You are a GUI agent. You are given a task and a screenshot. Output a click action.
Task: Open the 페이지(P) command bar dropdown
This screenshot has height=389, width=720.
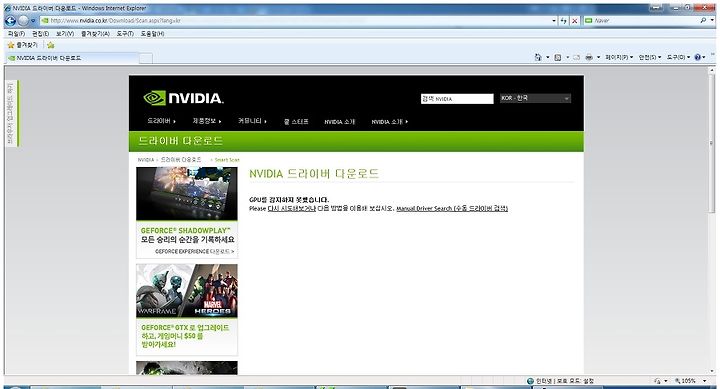click(x=619, y=57)
